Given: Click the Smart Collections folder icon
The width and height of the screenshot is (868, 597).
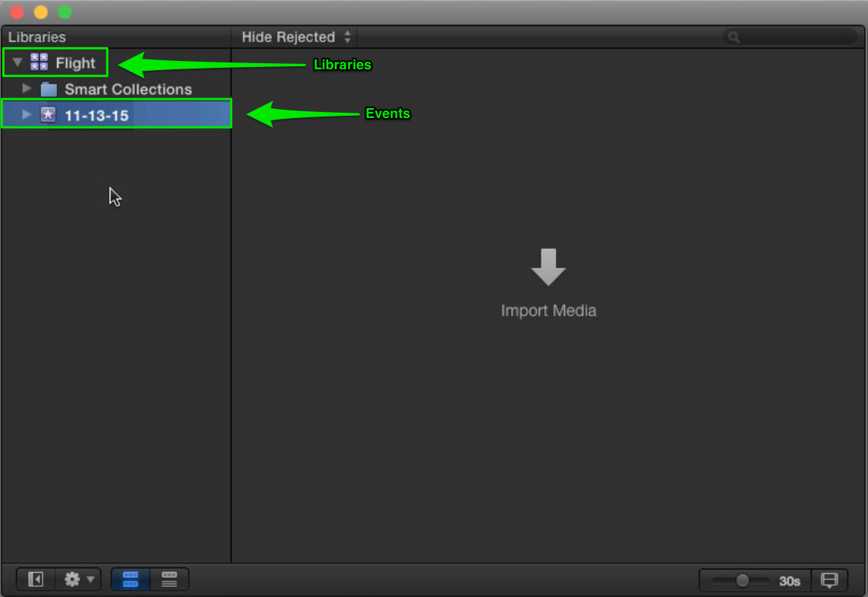Looking at the screenshot, I should click(49, 89).
